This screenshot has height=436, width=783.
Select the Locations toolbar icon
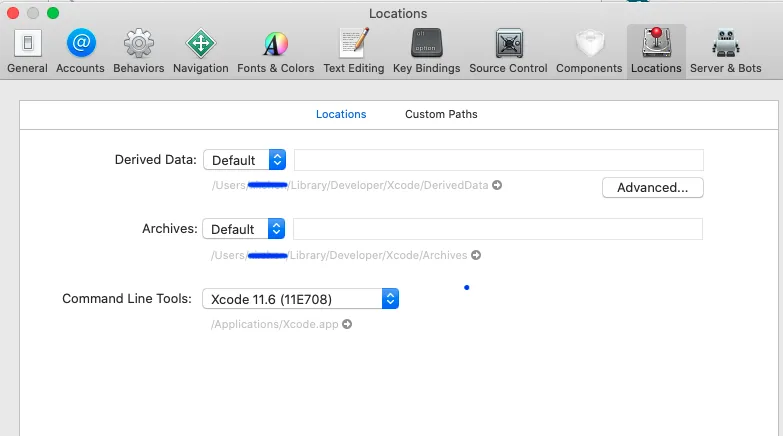656,51
